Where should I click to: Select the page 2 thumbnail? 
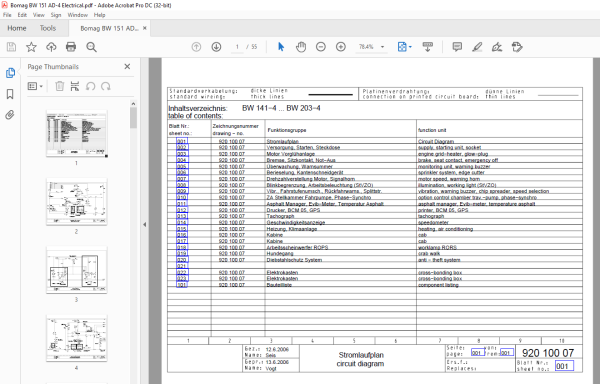click(x=77, y=202)
